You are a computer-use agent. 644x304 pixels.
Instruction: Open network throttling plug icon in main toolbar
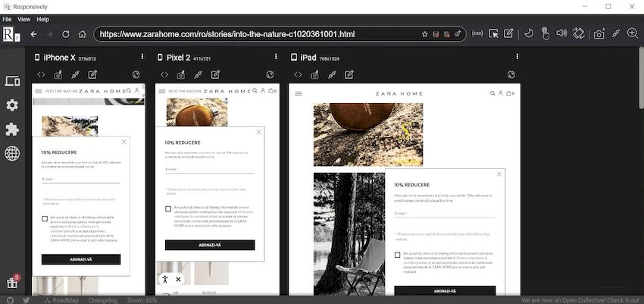tap(616, 33)
